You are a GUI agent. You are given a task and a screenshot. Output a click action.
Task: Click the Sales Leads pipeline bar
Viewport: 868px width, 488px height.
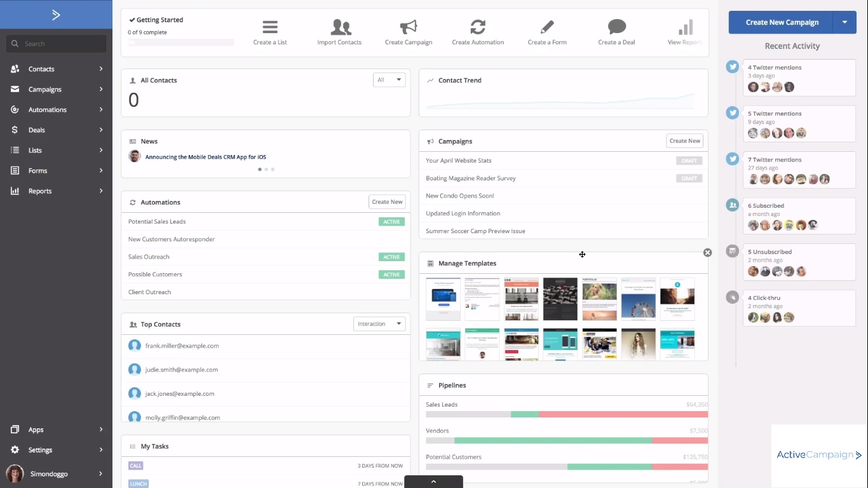click(x=566, y=414)
